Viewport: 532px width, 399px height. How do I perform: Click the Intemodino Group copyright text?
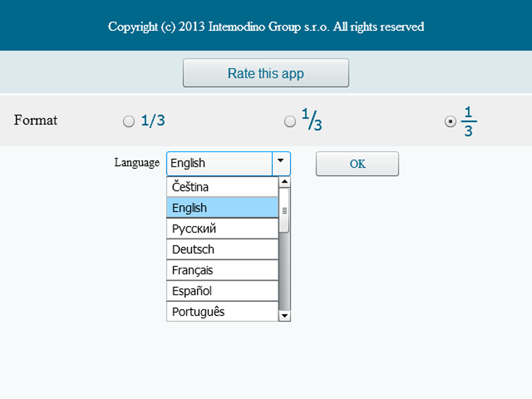(x=265, y=26)
